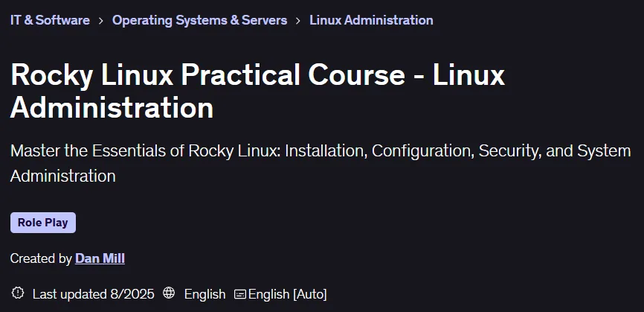This screenshot has height=312, width=644.
Task: Click the globe language icon
Action: (x=169, y=293)
